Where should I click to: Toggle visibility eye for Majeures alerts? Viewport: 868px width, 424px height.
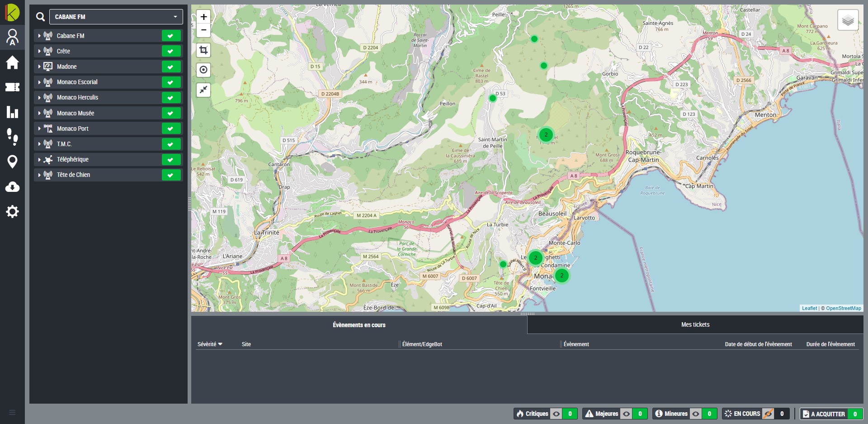pyautogui.click(x=626, y=414)
